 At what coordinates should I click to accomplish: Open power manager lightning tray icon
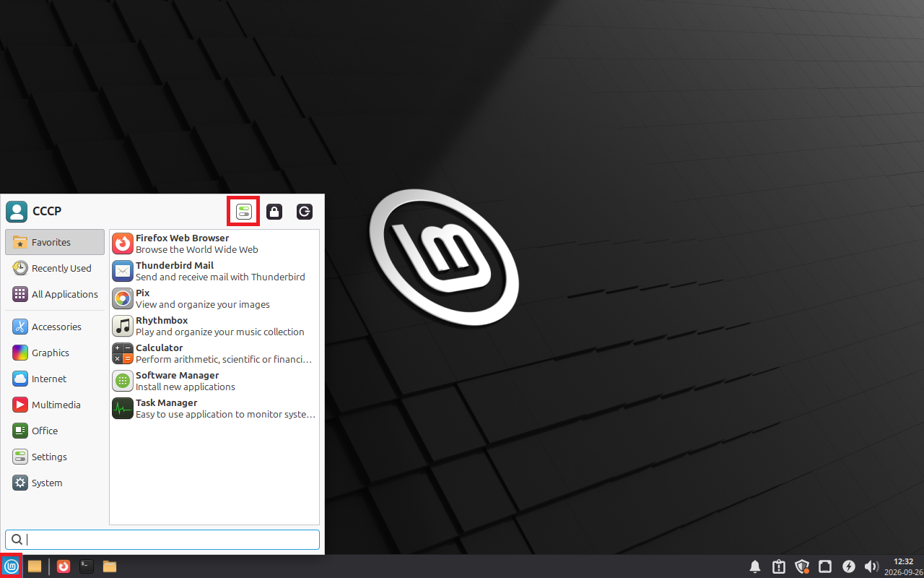point(849,566)
